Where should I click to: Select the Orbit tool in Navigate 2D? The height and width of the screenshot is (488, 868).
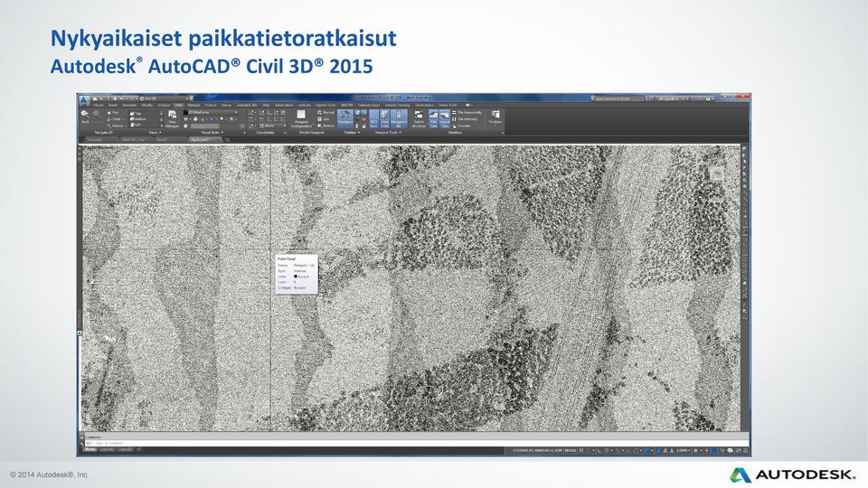(114, 119)
